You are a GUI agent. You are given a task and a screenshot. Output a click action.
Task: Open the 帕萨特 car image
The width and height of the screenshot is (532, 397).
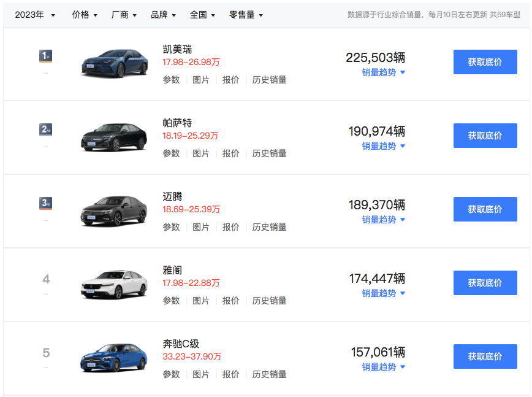point(114,137)
